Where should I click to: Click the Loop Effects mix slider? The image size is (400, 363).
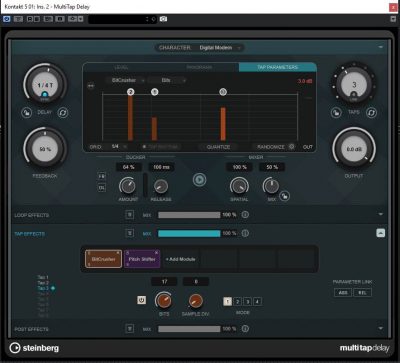pyautogui.click(x=189, y=215)
